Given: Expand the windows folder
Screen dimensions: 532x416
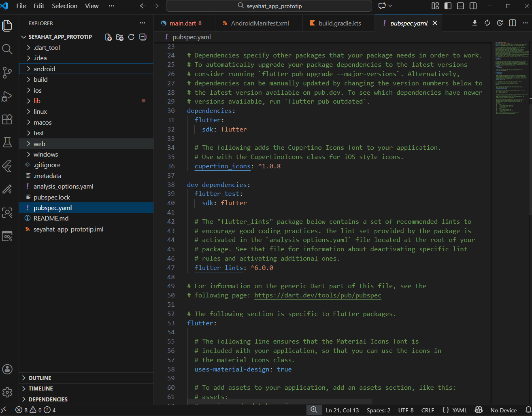Looking at the screenshot, I should point(86,154).
